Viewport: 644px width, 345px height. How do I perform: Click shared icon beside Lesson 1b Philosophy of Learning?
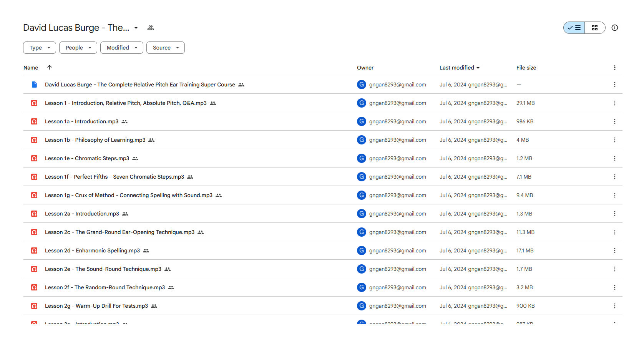tap(151, 140)
